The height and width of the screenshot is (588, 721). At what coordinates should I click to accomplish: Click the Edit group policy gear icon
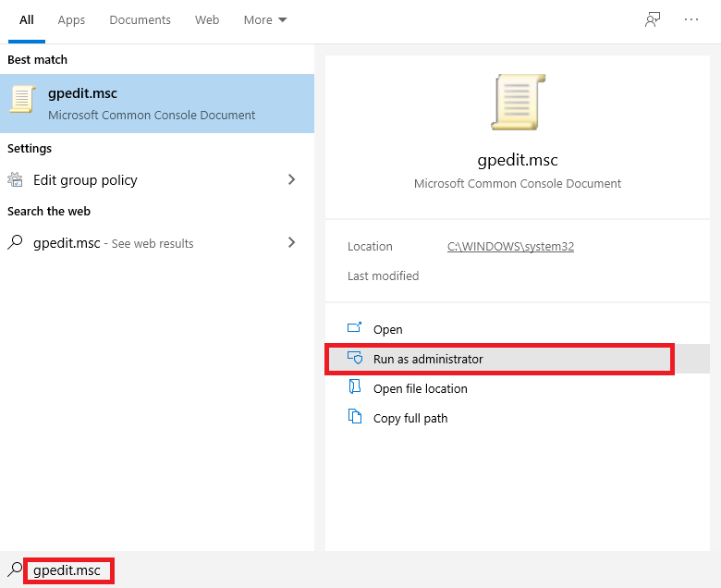[x=15, y=179]
